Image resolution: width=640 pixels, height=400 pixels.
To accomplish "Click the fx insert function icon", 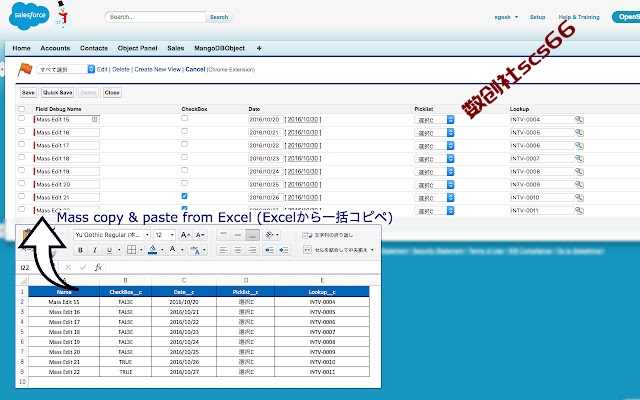I will point(98,267).
